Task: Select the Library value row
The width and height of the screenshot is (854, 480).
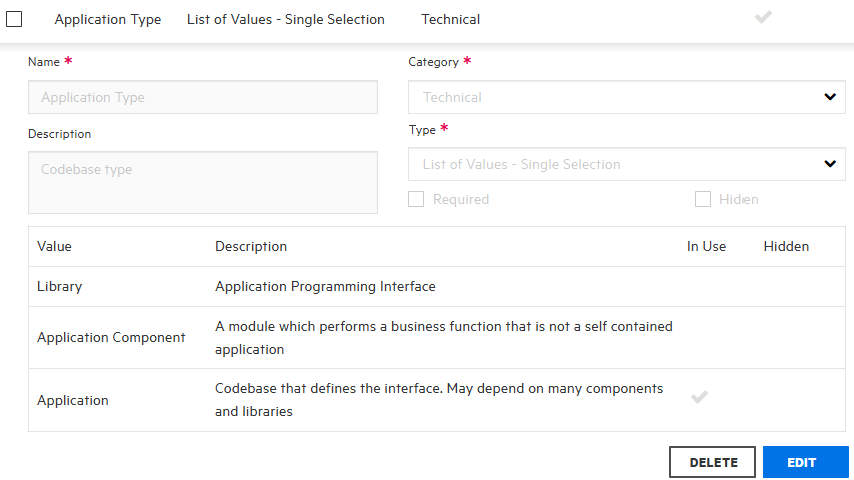Action: [60, 287]
